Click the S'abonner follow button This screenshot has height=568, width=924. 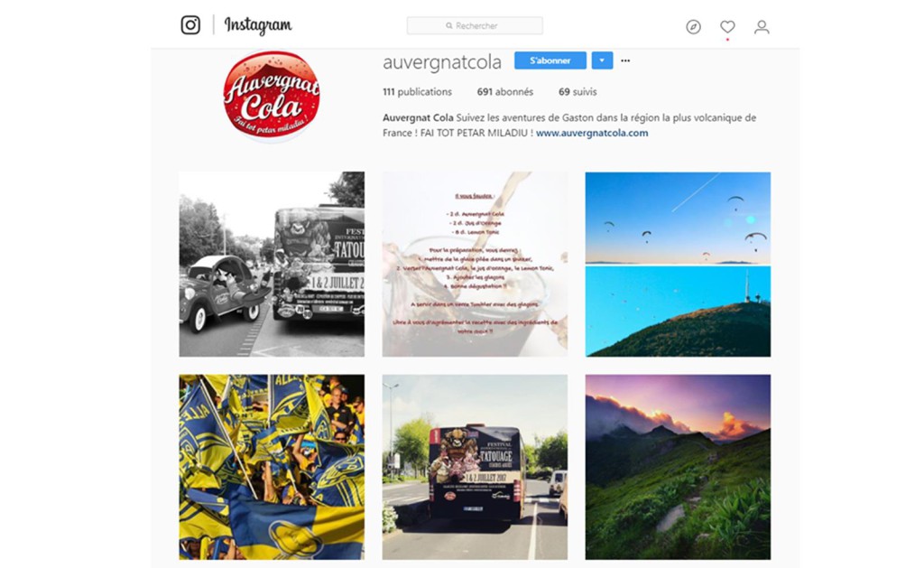coord(550,61)
